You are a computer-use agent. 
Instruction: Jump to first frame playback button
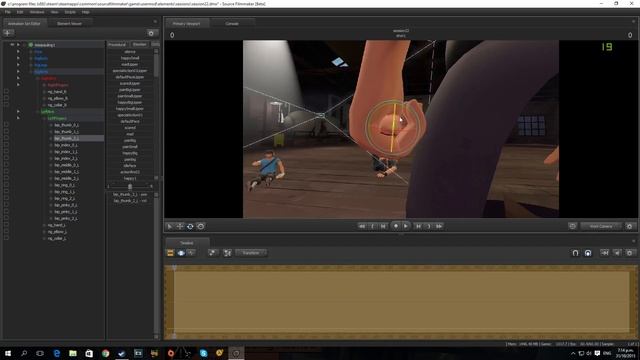(362, 226)
